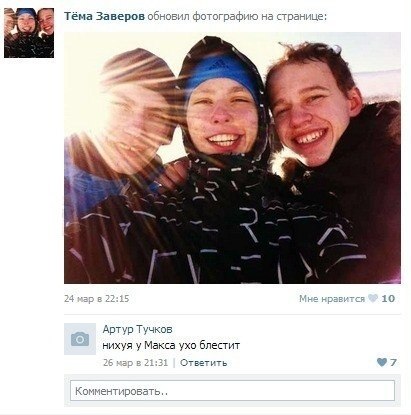Open the updated profile photo in viewer

tap(232, 158)
